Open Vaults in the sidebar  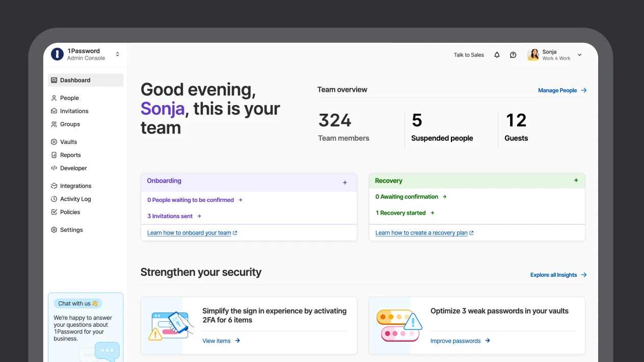point(68,142)
